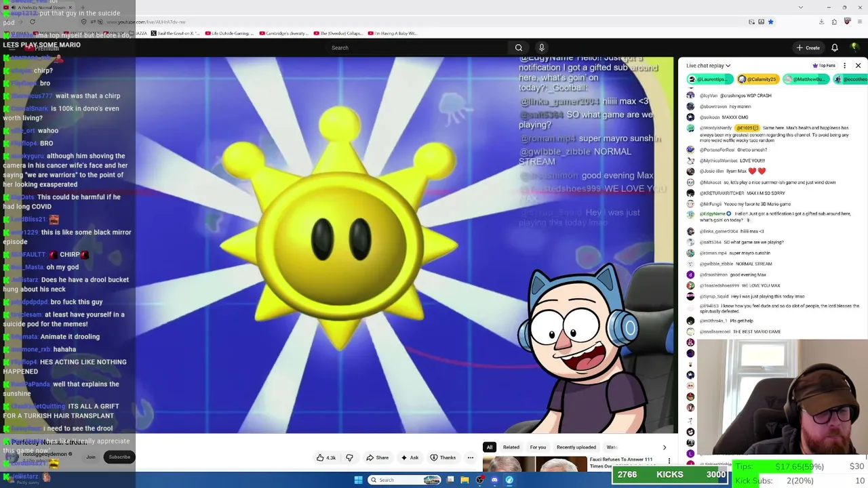Open the Life Outside Gaming bookmark

230,33
